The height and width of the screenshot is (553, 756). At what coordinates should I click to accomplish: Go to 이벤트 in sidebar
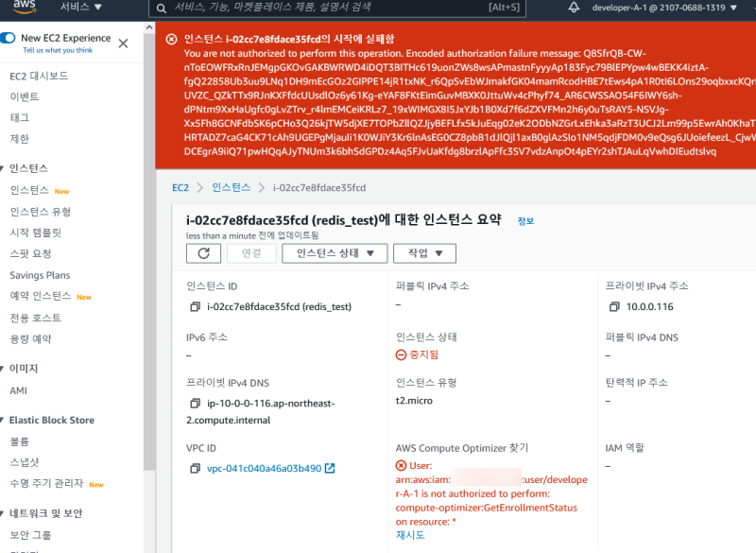pyautogui.click(x=25, y=96)
